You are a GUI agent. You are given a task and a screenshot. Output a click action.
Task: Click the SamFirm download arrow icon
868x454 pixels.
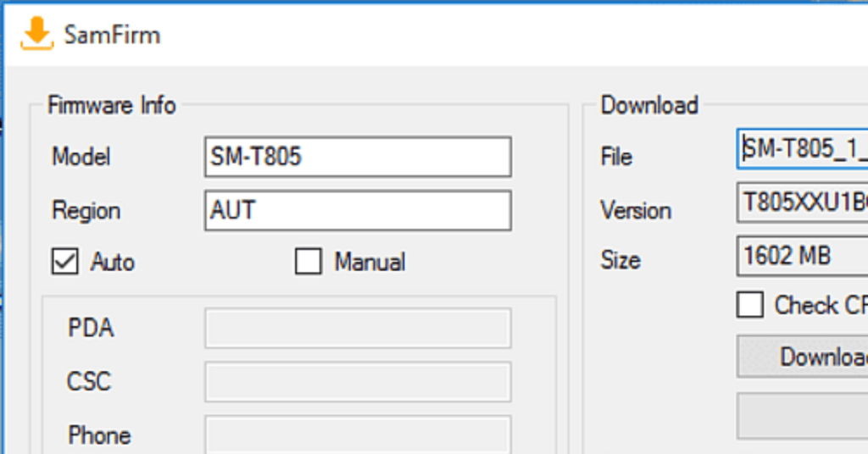(x=37, y=34)
